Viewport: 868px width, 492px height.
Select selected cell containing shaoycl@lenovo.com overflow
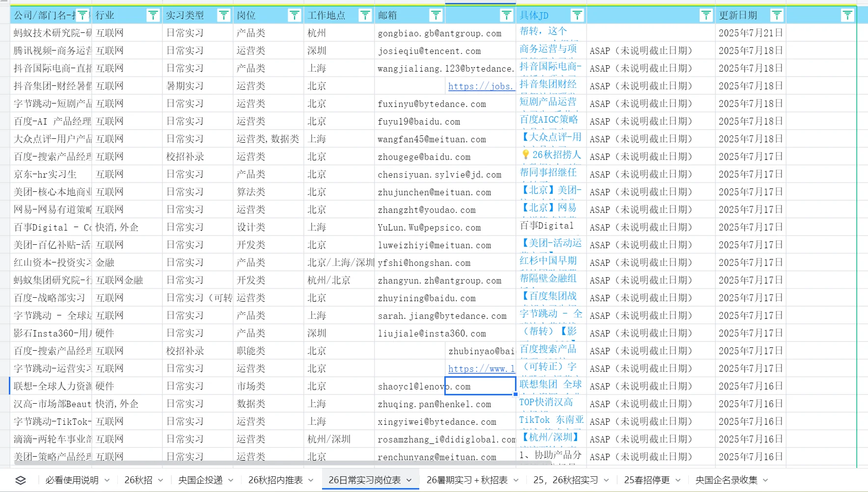[480, 386]
